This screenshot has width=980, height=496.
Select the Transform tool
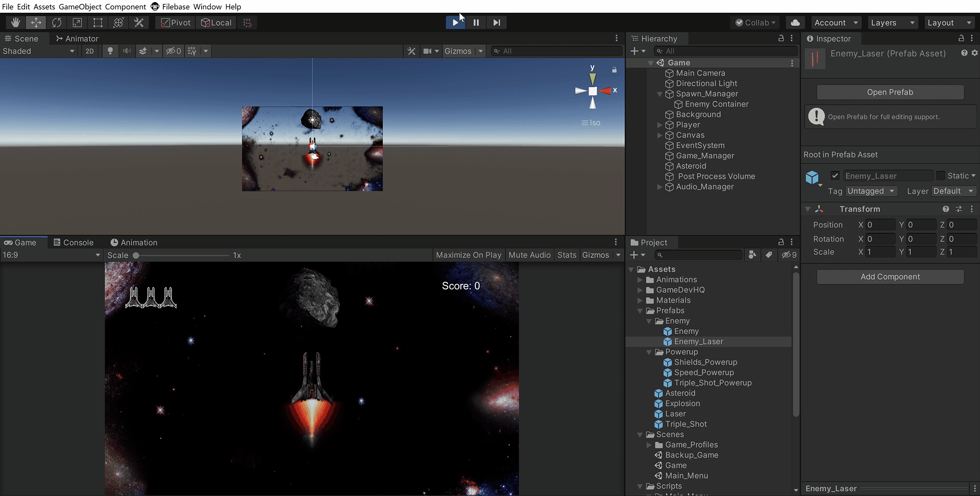[x=118, y=22]
